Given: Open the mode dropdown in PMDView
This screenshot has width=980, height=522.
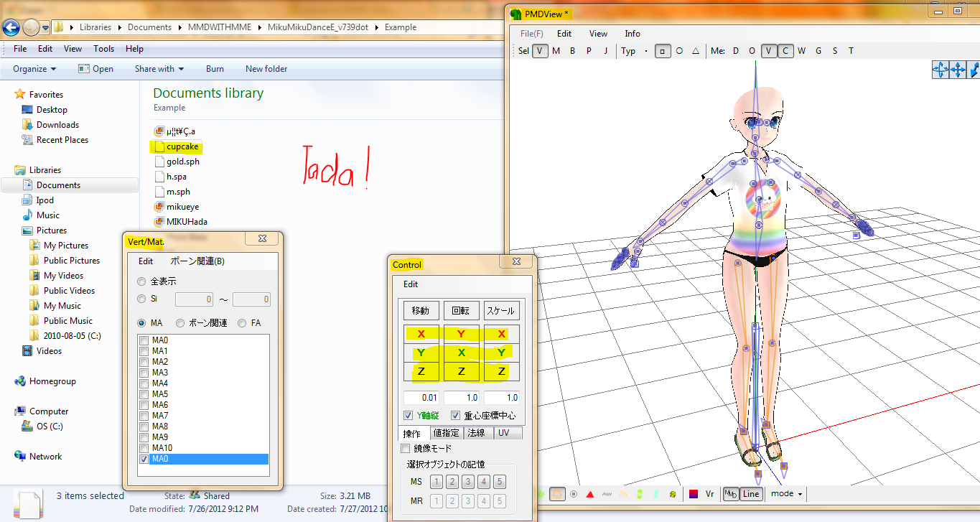Looking at the screenshot, I should [787, 494].
